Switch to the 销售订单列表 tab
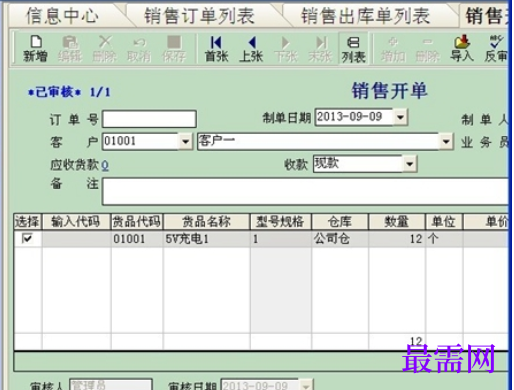Image resolution: width=514 pixels, height=390 pixels. 199,16
